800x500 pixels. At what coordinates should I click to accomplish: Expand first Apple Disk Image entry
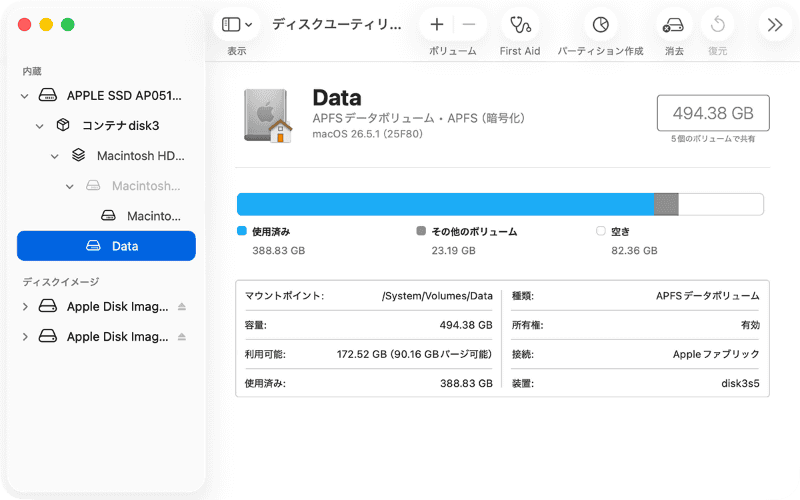[x=24, y=306]
